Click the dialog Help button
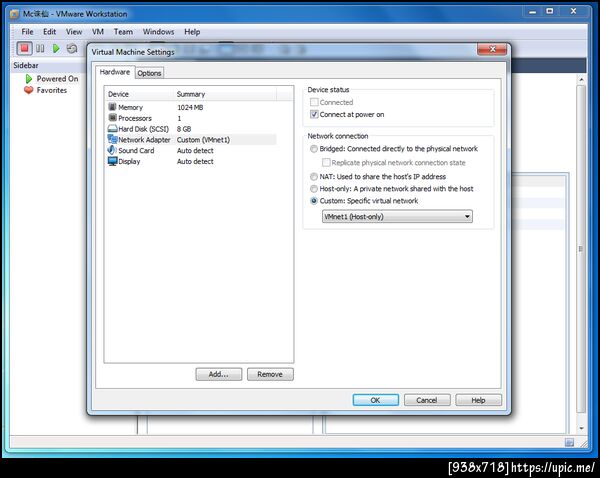This screenshot has width=600, height=478. tap(478, 400)
